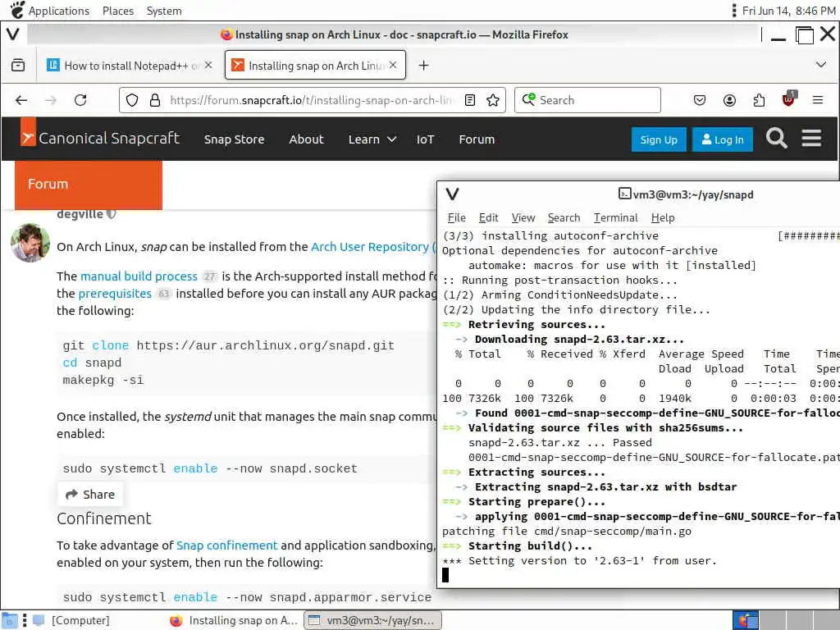
Task: Toggle reader view icon in address bar
Action: [470, 100]
